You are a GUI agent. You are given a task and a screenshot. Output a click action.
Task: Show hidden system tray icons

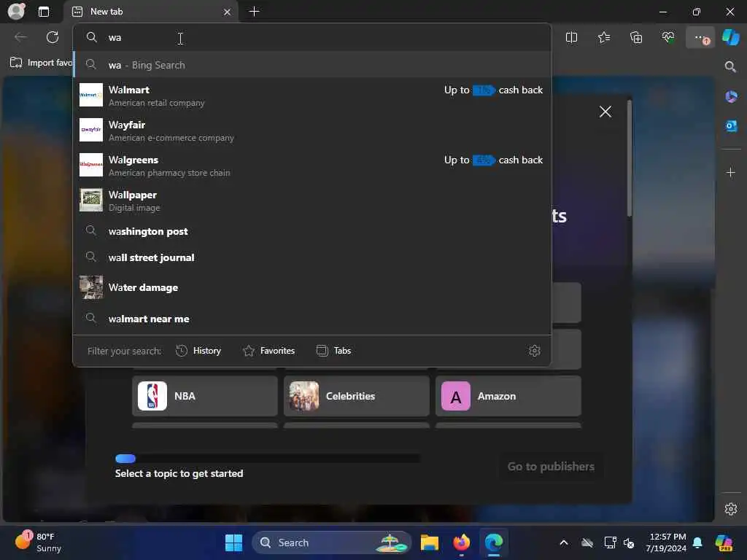(x=564, y=542)
